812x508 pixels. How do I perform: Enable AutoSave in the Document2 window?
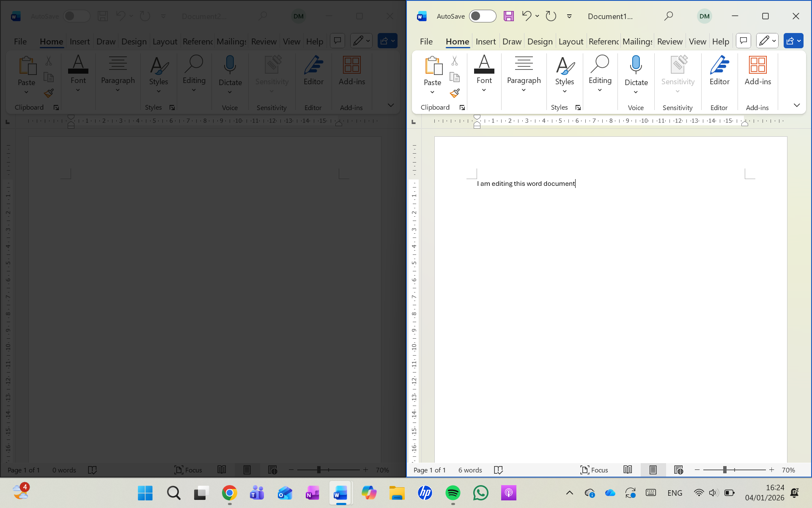[76, 16]
